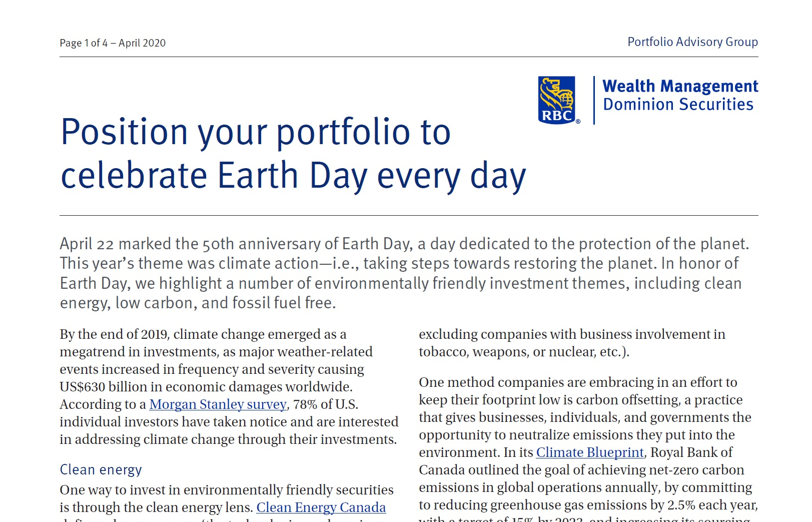Click the "Clean energy" section heading
Image resolution: width=812 pixels, height=522 pixels.
101,470
